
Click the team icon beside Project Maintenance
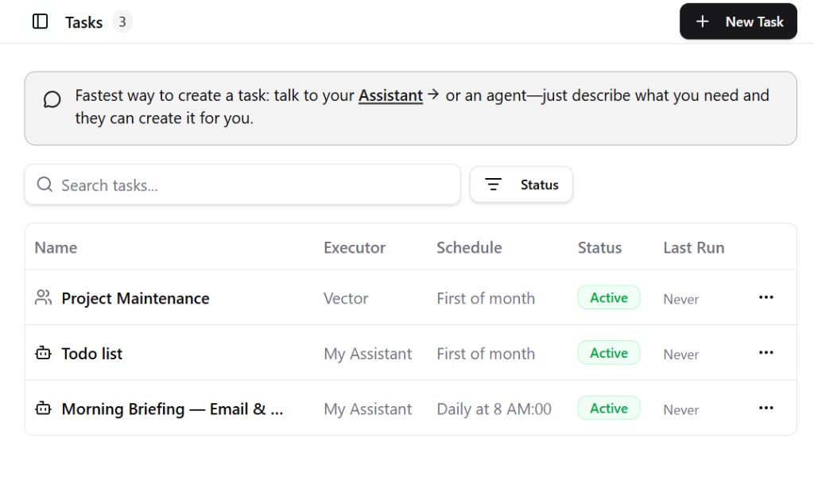pos(43,297)
